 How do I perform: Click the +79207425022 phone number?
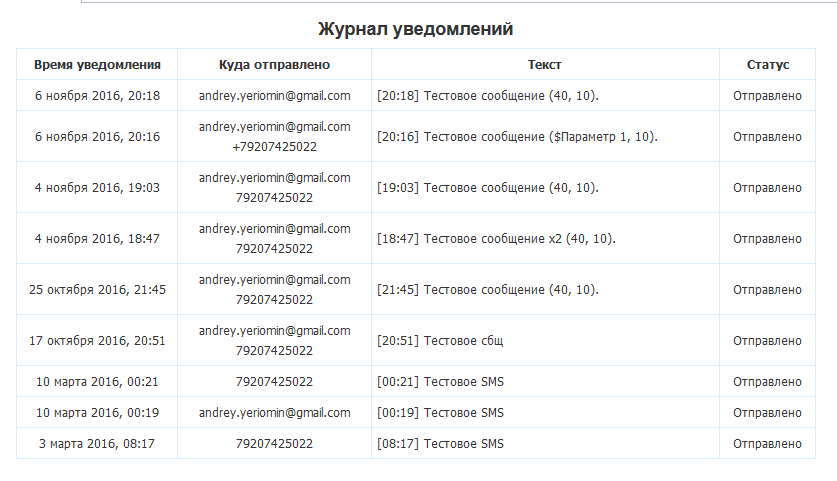tap(274, 147)
